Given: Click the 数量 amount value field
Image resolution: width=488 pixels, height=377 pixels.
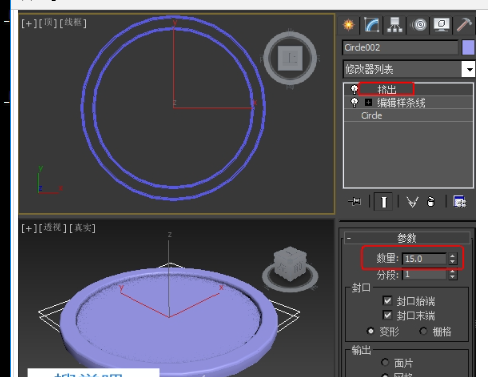Looking at the screenshot, I should (x=424, y=259).
